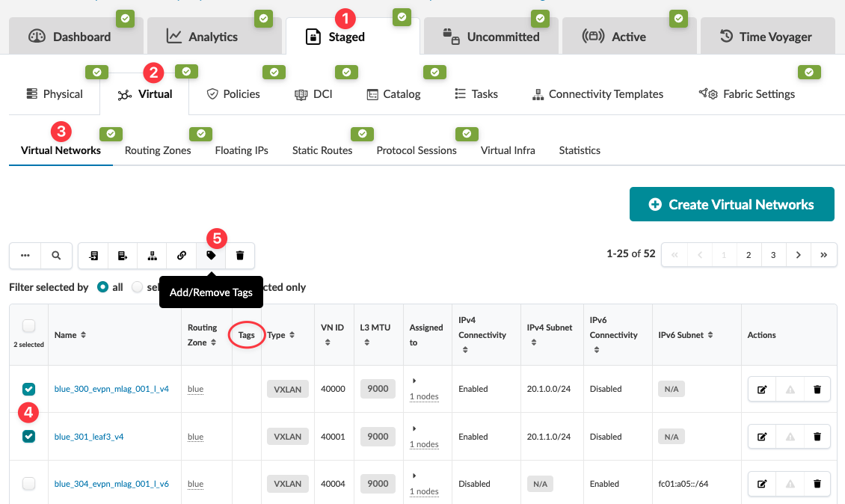Screen dimensions: 845x504
Task: Sort by IPv6 Subnet column arrows
Action: pos(710,335)
